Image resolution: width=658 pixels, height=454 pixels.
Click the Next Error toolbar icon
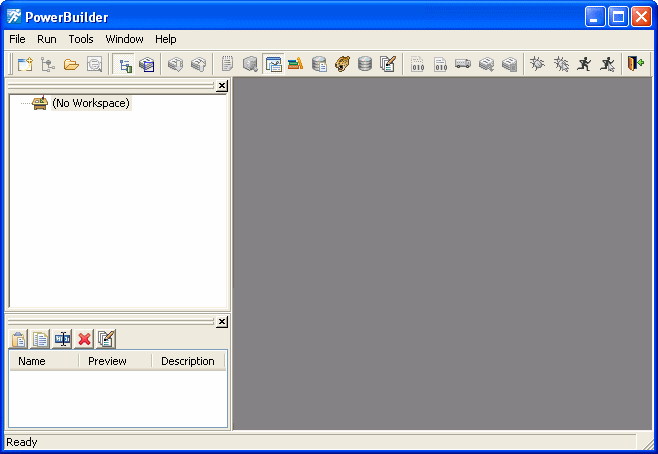[x=175, y=64]
